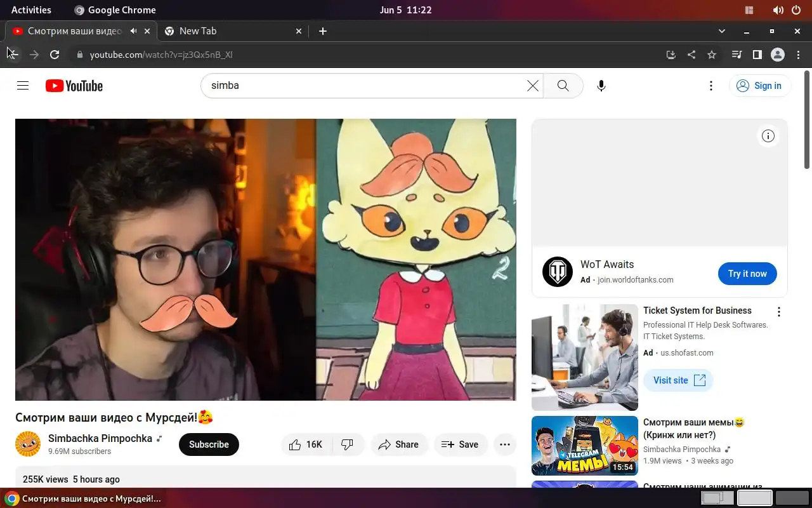Save the video to playlist
The height and width of the screenshot is (508, 812).
click(460, 444)
